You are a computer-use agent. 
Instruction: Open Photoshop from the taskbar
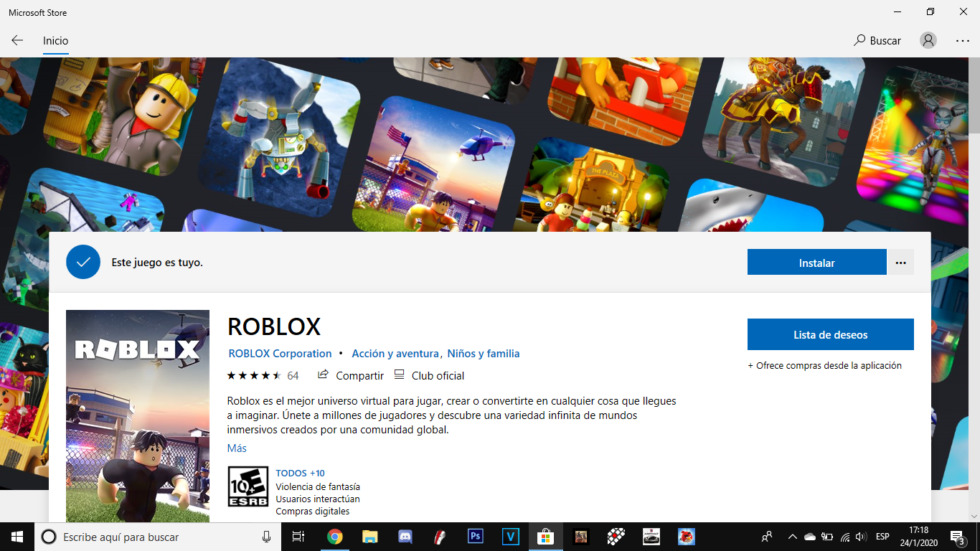[475, 537]
